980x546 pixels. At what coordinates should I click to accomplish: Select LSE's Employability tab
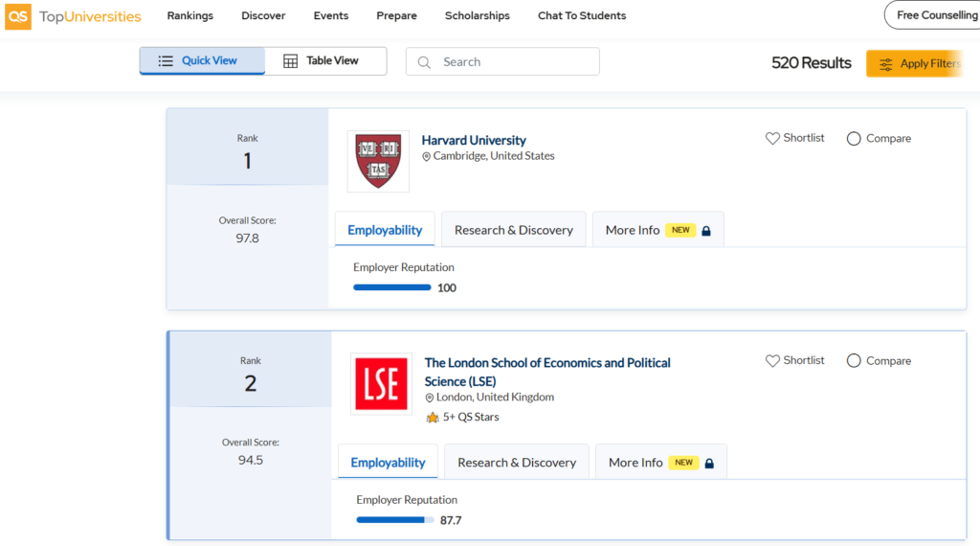coord(388,463)
